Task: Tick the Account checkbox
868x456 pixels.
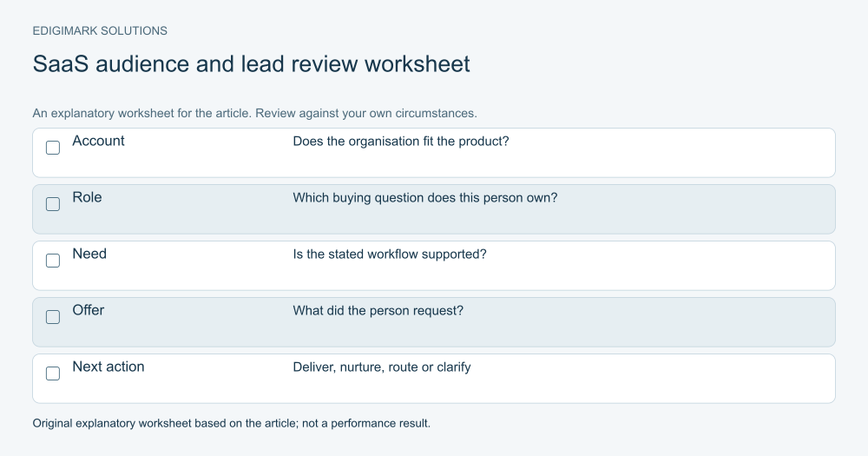Action: 53,148
